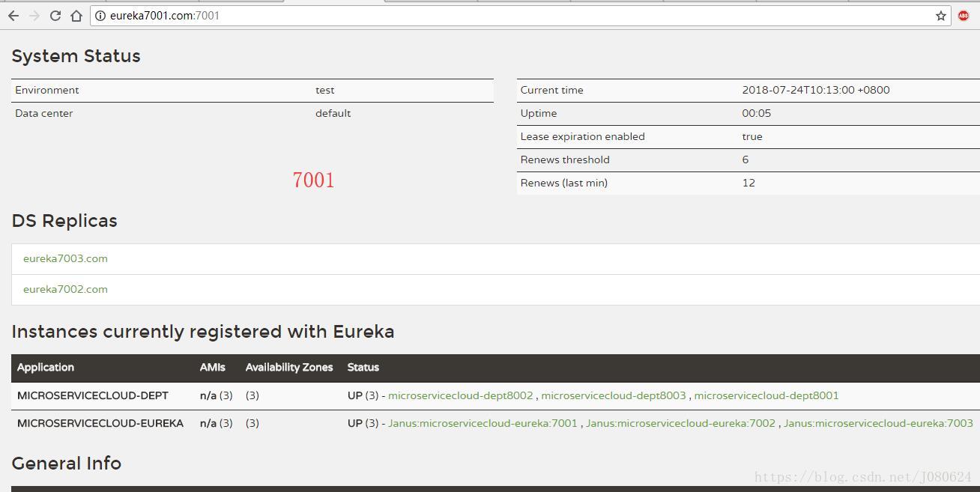980x492 pixels.
Task: Select the Environment label
Action: (46, 90)
